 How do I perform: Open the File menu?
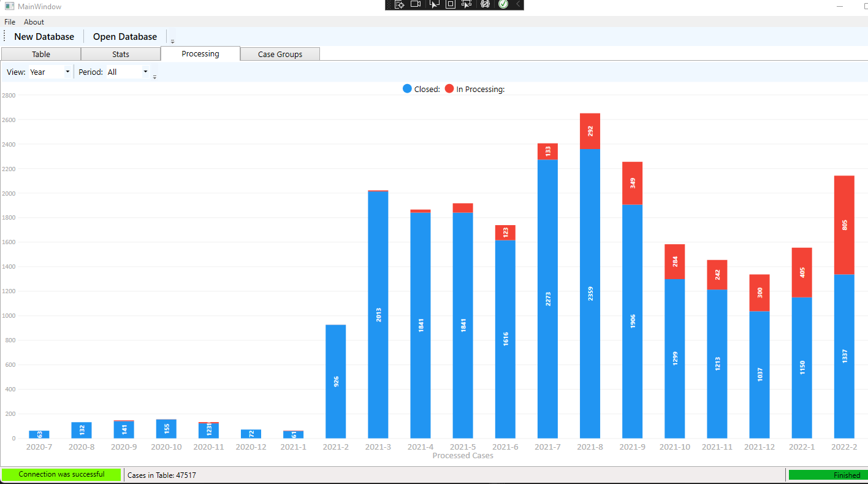(x=10, y=22)
